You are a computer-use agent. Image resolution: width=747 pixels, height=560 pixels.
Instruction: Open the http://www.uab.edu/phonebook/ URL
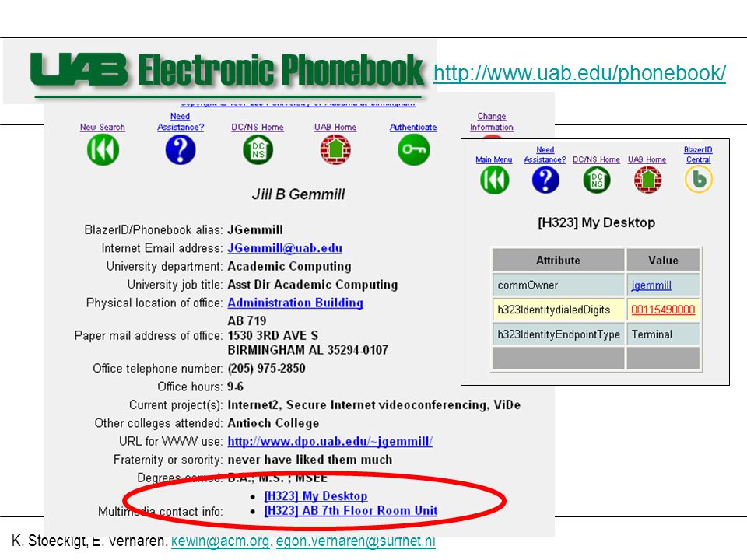pos(580,73)
